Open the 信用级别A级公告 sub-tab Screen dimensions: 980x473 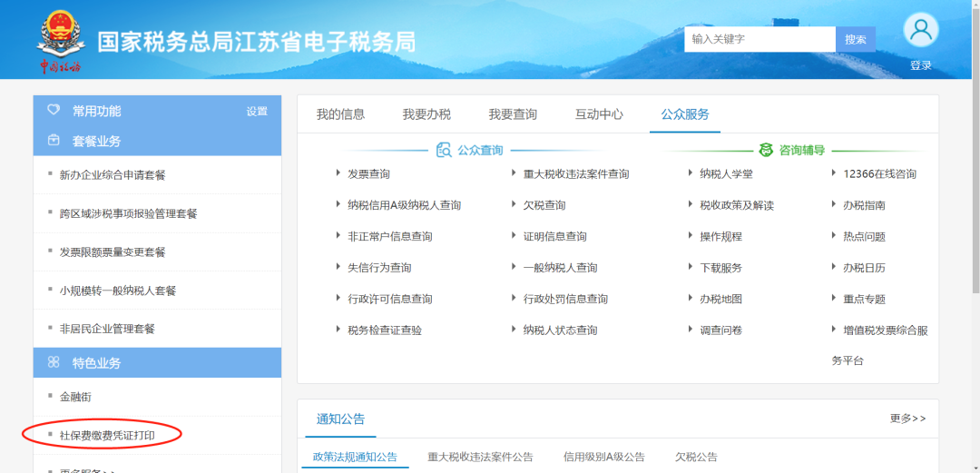604,457
